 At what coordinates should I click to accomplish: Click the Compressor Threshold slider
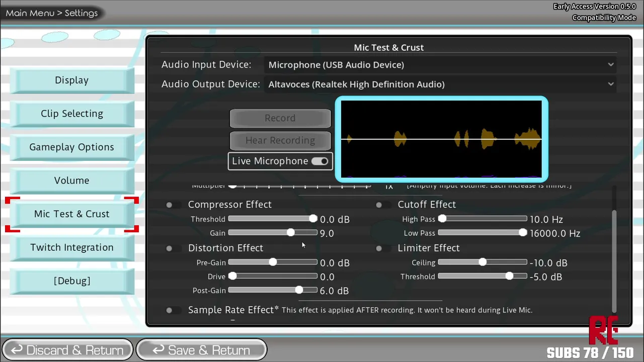273,219
